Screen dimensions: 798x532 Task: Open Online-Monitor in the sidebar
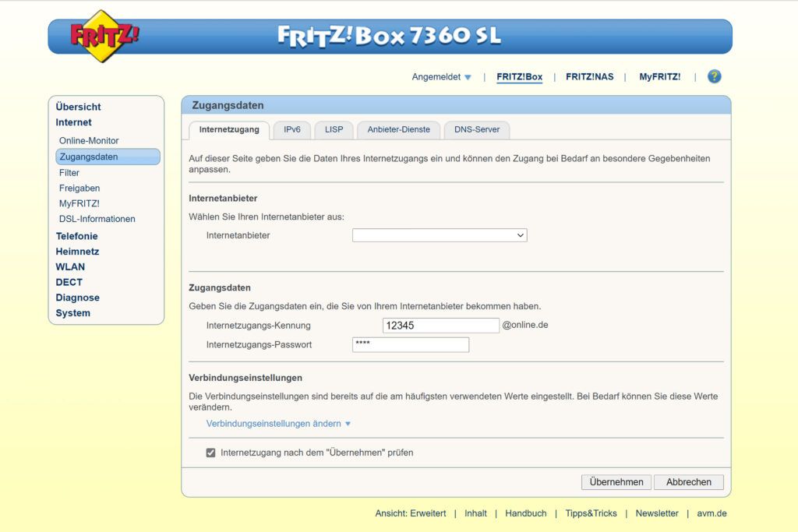(89, 141)
